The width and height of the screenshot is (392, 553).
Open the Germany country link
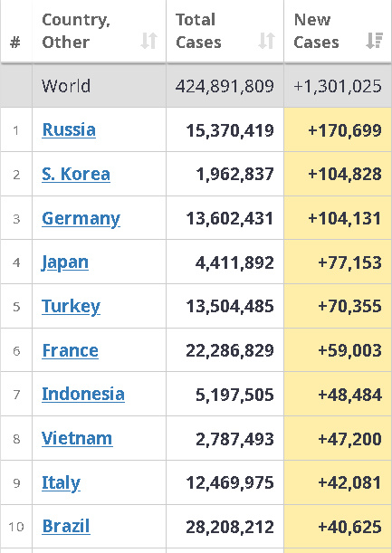point(81,219)
